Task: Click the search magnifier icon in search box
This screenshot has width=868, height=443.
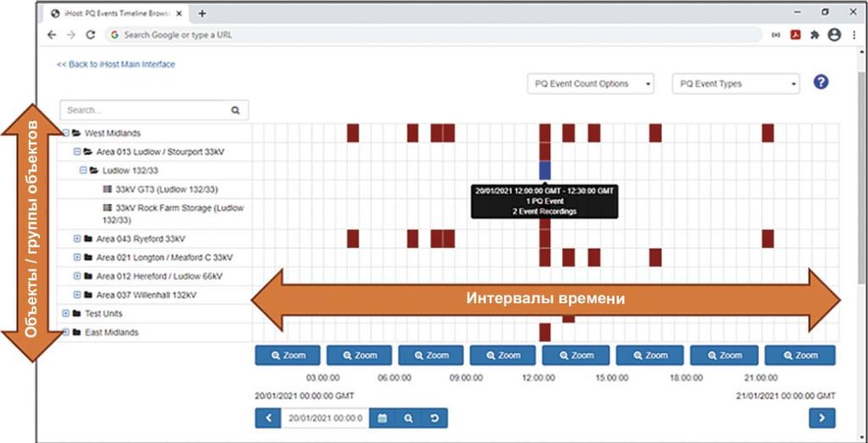Action: [236, 110]
